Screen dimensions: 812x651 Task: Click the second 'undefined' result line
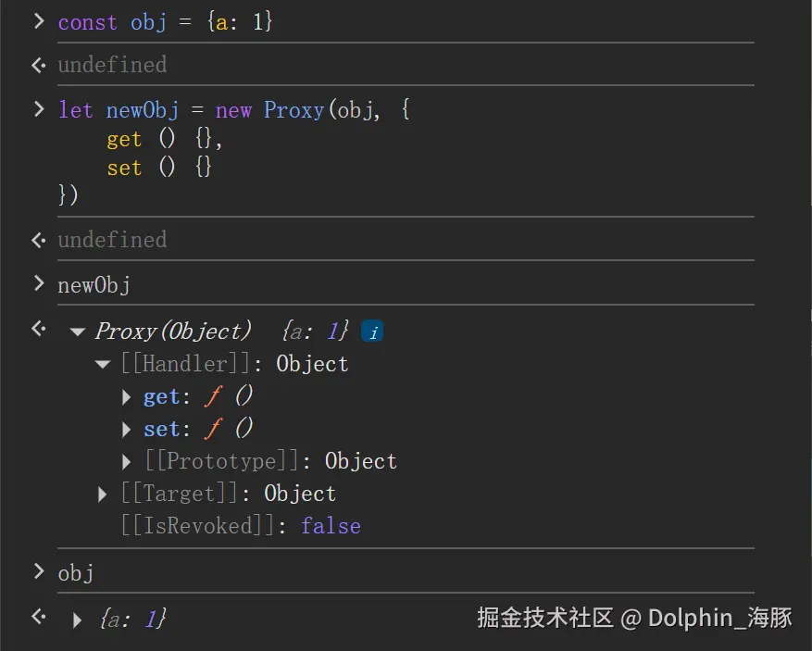[112, 240]
